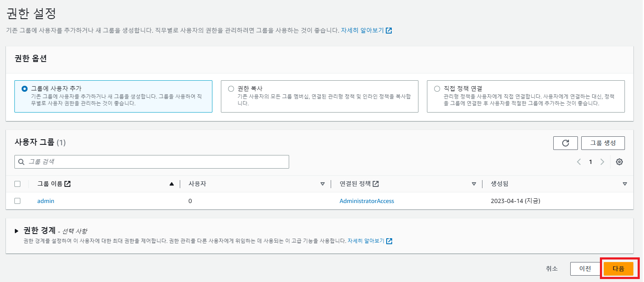Sort by 사용자 column arrow
The image size is (644, 282).
(323, 184)
